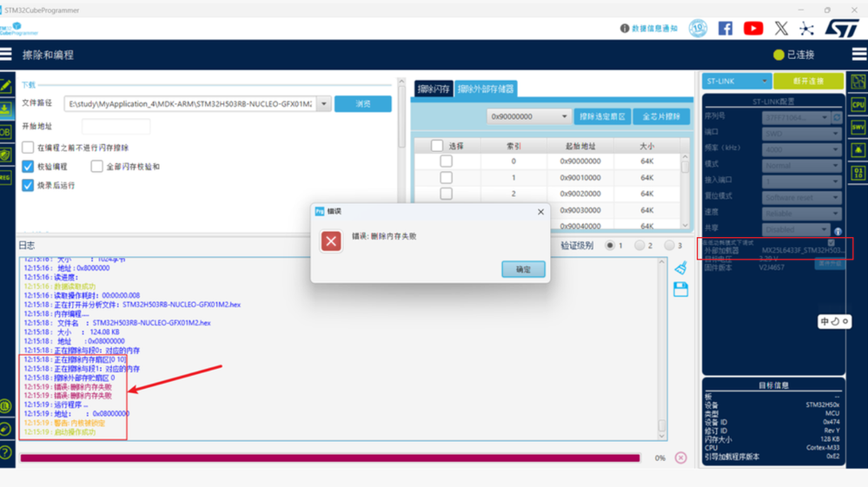Close the error dialog with X
The image size is (868, 487).
(540, 212)
